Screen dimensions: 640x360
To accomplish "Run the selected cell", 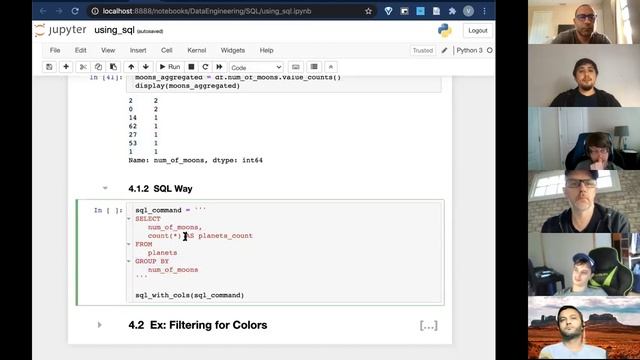I will (170, 67).
